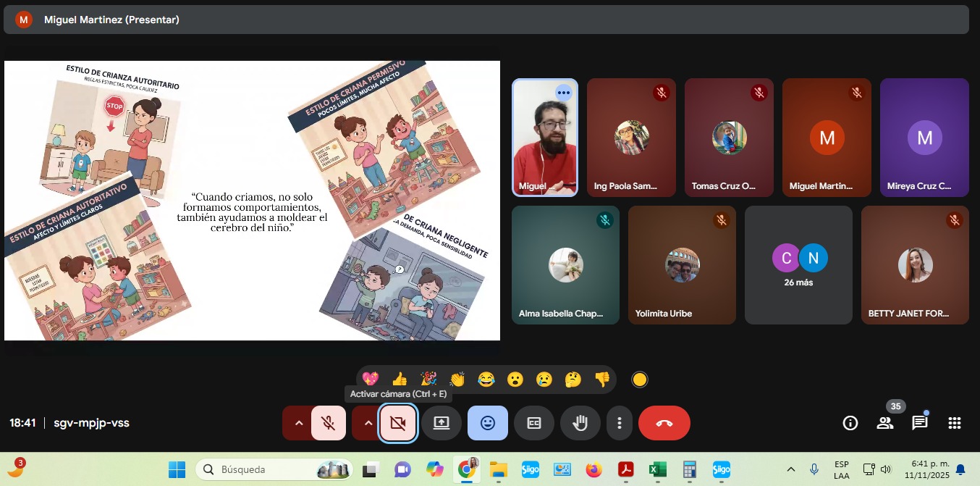Raise your hand

(580, 423)
